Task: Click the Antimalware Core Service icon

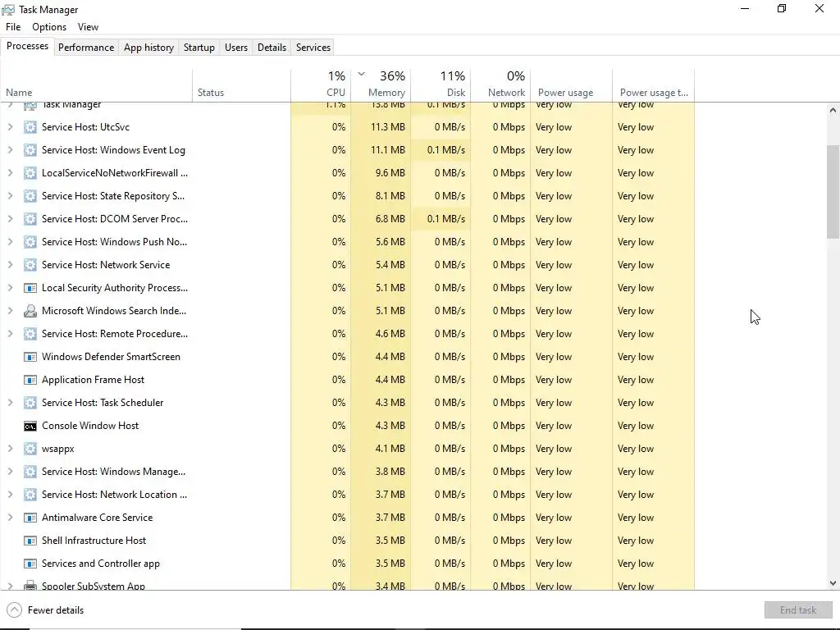Action: pos(30,518)
